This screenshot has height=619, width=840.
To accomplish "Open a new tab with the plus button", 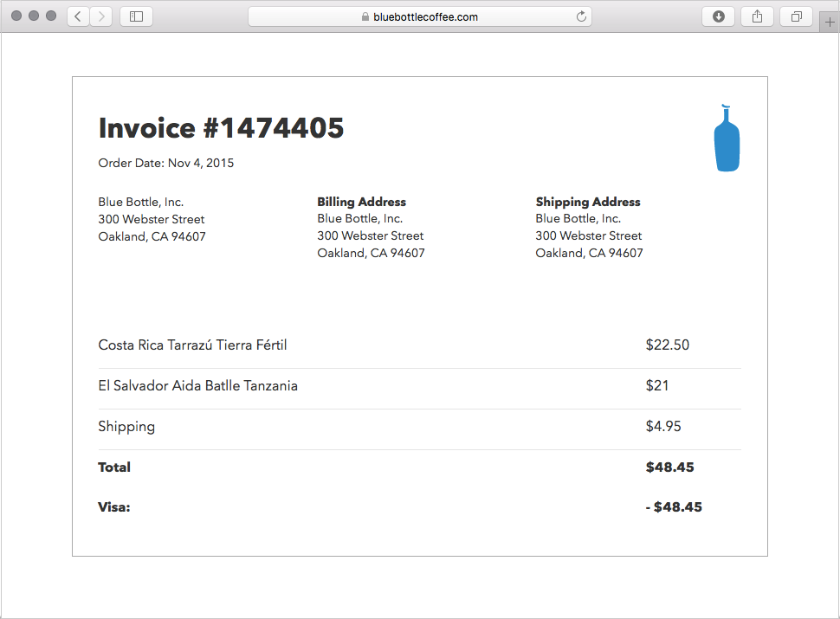I will pyautogui.click(x=830, y=23).
